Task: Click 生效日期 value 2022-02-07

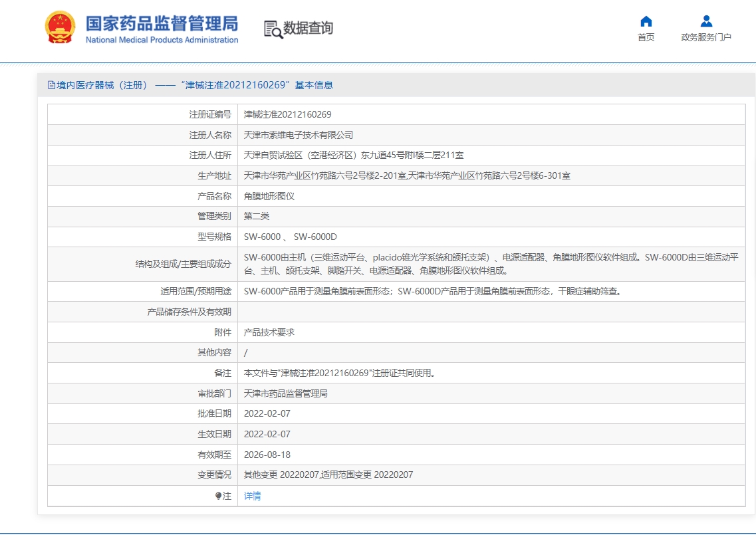Action: point(267,434)
